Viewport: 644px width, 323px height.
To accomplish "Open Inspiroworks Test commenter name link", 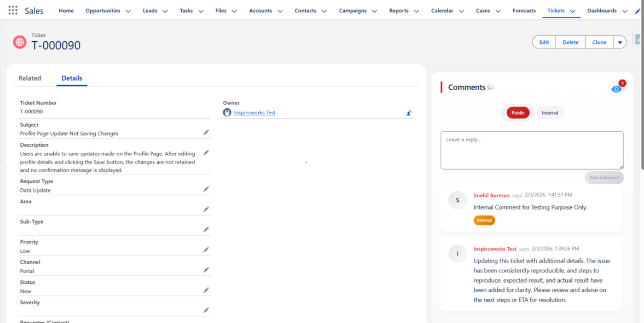I will [x=495, y=249].
